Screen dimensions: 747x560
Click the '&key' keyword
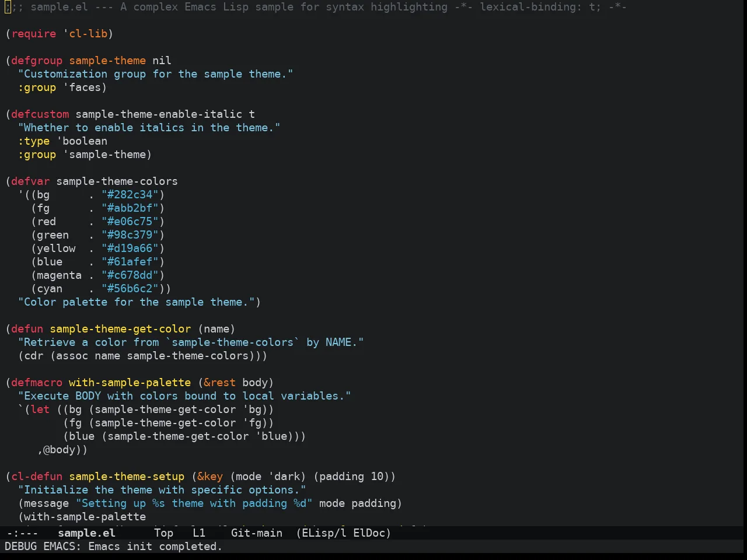[x=210, y=477]
